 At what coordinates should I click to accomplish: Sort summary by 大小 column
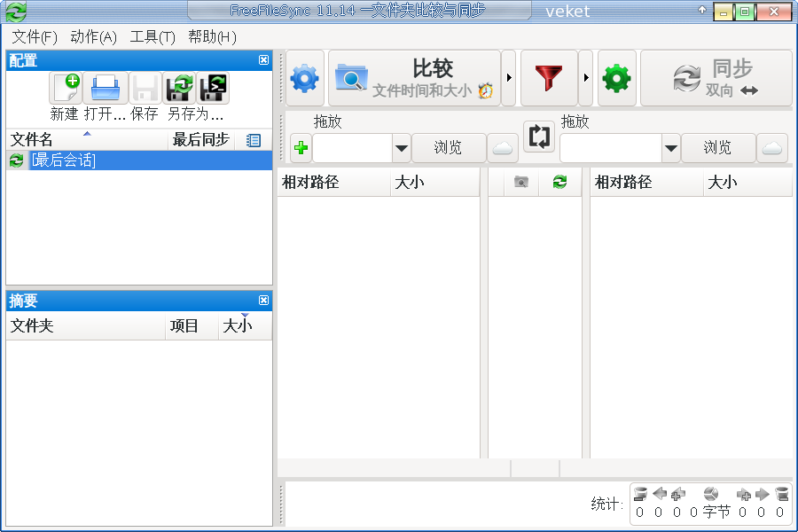(x=246, y=325)
